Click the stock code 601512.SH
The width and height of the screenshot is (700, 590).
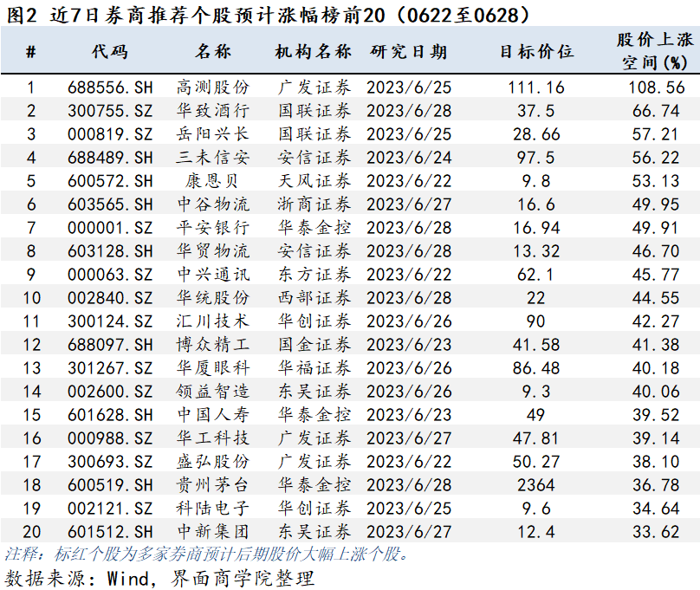tap(110, 532)
